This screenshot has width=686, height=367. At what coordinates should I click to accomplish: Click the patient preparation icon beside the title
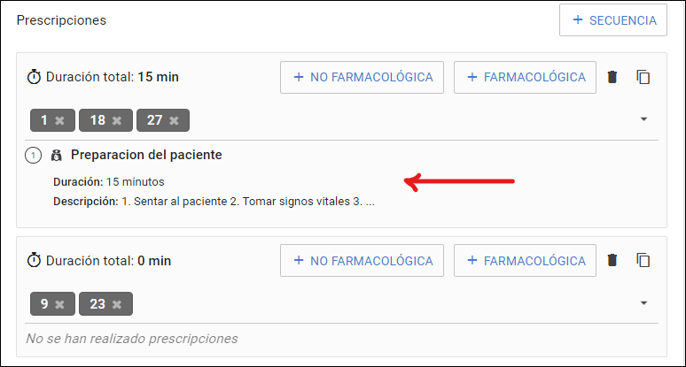[56, 155]
